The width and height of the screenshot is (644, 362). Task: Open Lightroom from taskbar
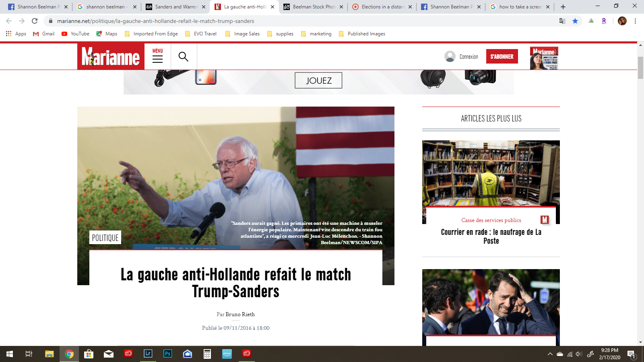pos(148,354)
